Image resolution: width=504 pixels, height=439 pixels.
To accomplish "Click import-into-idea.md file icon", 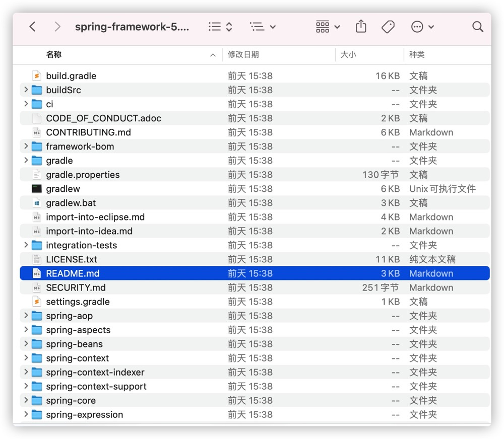I will click(37, 231).
